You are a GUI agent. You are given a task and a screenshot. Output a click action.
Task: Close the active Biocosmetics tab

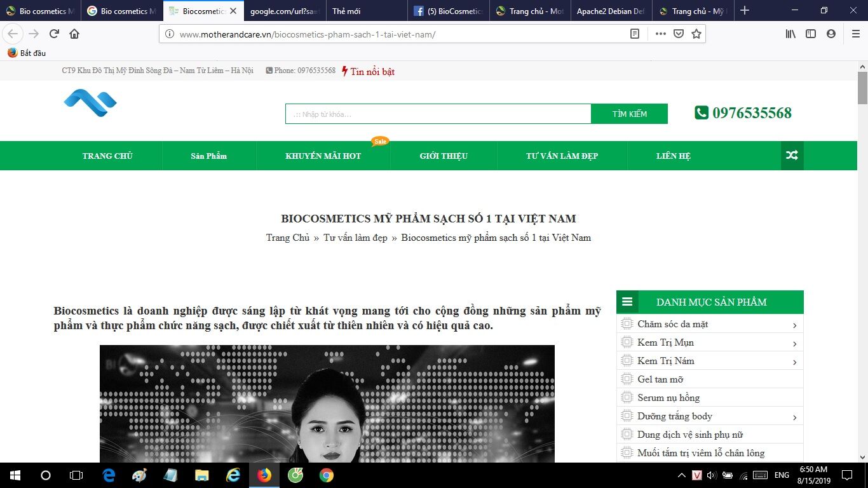[233, 11]
